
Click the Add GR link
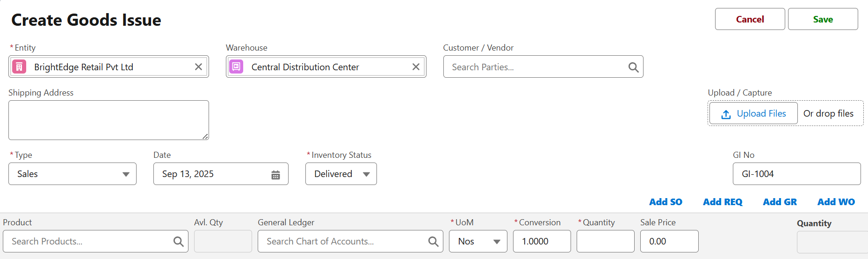point(780,202)
